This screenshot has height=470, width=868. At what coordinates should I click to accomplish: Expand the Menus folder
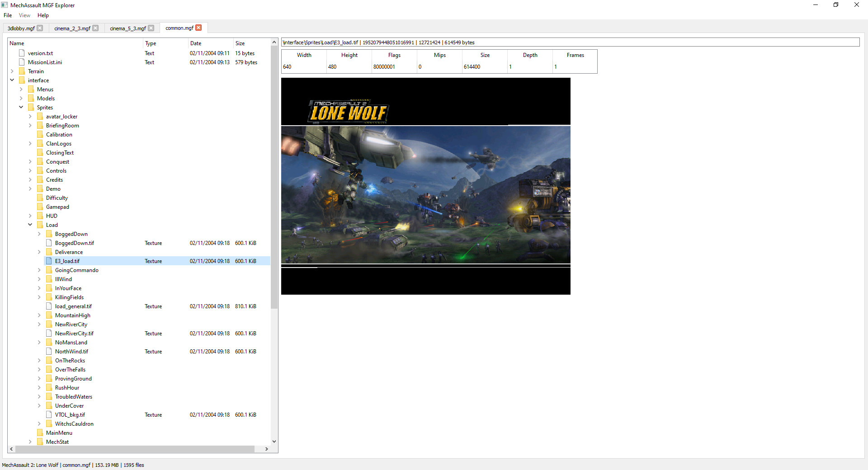21,89
